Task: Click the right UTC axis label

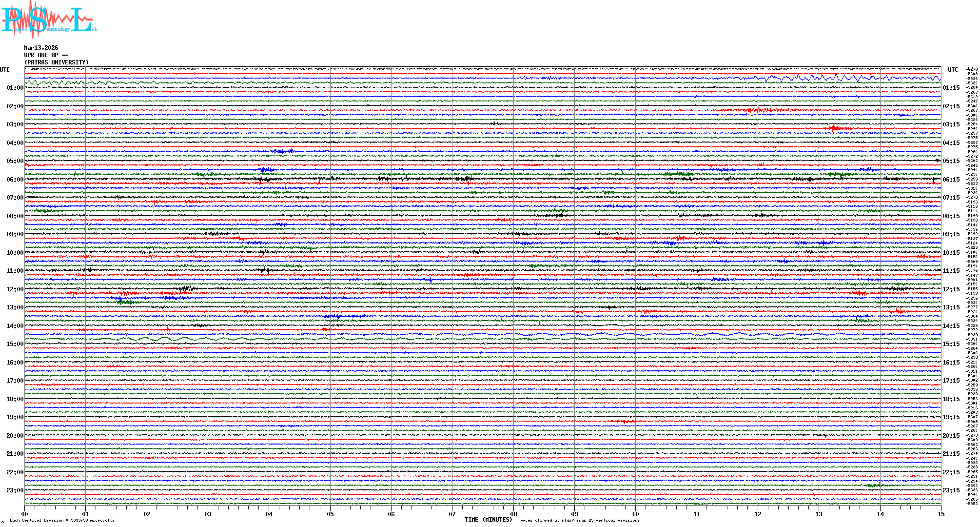Action: (x=953, y=70)
